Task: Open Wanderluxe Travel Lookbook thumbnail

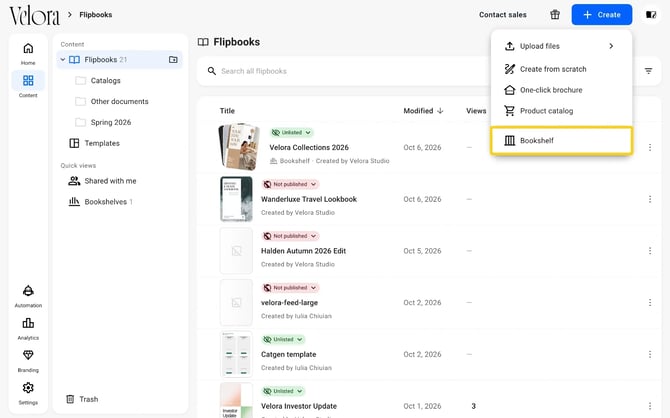Action: point(236,199)
